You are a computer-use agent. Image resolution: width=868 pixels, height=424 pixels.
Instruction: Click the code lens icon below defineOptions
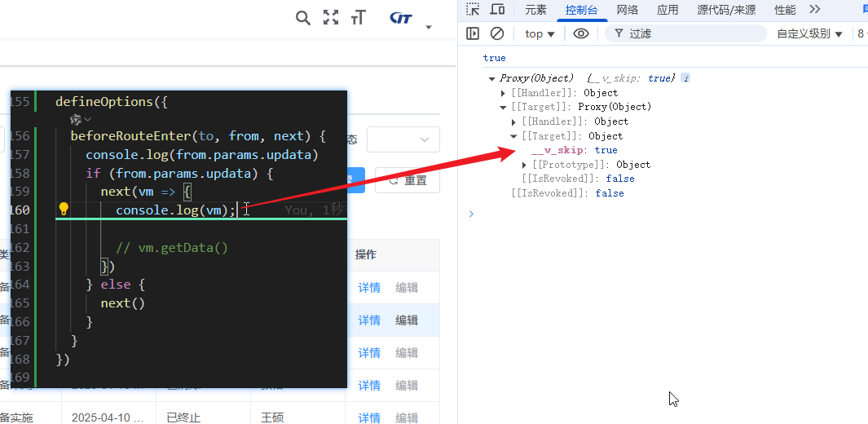(76, 119)
